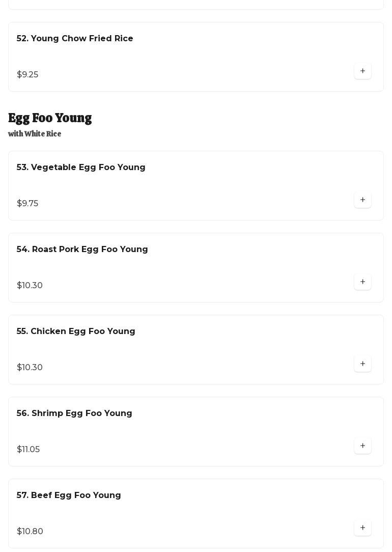This screenshot has width=392, height=552.
Task: Click the $10.80 Beef Egg Foo Young price
Action: [x=30, y=532]
